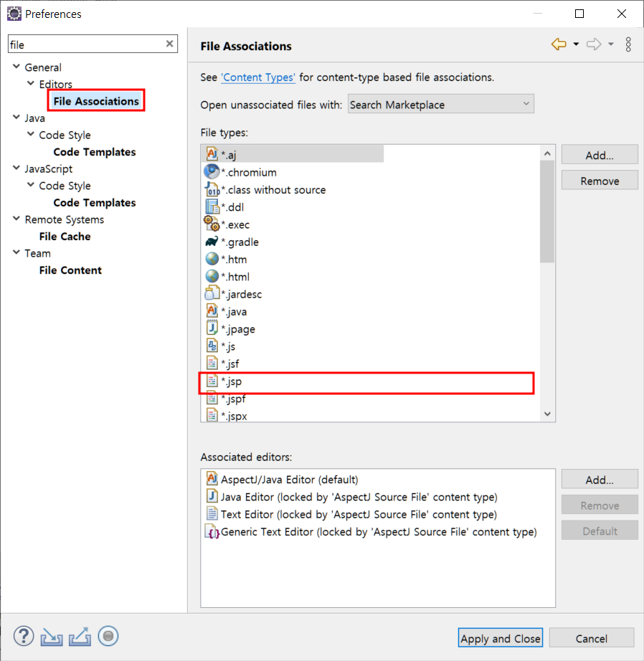Click Add next to File types
The image size is (644, 661).
(600, 155)
